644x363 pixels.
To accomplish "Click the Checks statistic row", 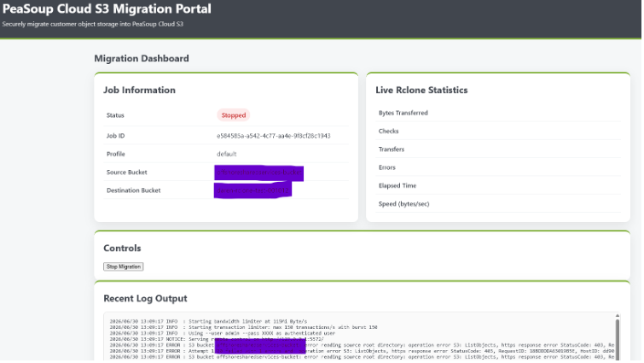I will 499,132.
